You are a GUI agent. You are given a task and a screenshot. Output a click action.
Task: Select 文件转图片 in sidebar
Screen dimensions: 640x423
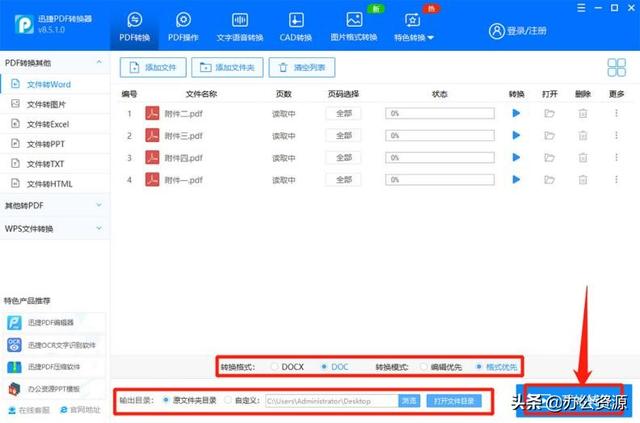click(x=55, y=104)
